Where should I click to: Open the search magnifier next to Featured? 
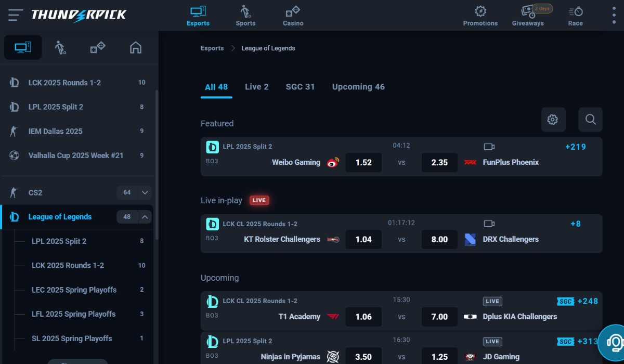click(x=590, y=120)
